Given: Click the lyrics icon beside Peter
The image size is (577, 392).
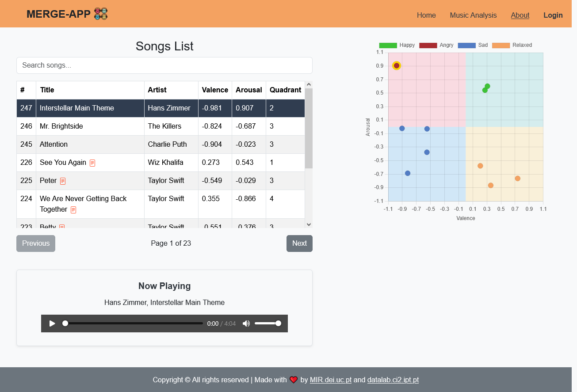Looking at the screenshot, I should tap(62, 181).
